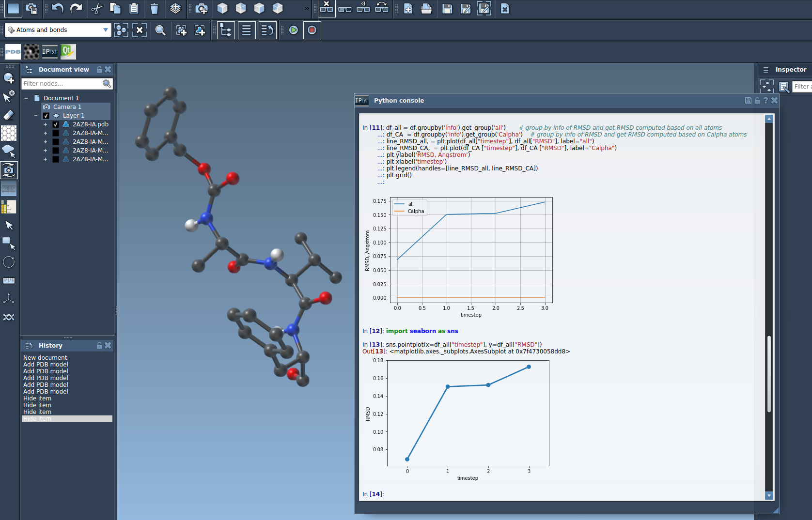The width and height of the screenshot is (812, 520).
Task: Toggle the Layer 1 checkbox
Action: pyautogui.click(x=46, y=116)
